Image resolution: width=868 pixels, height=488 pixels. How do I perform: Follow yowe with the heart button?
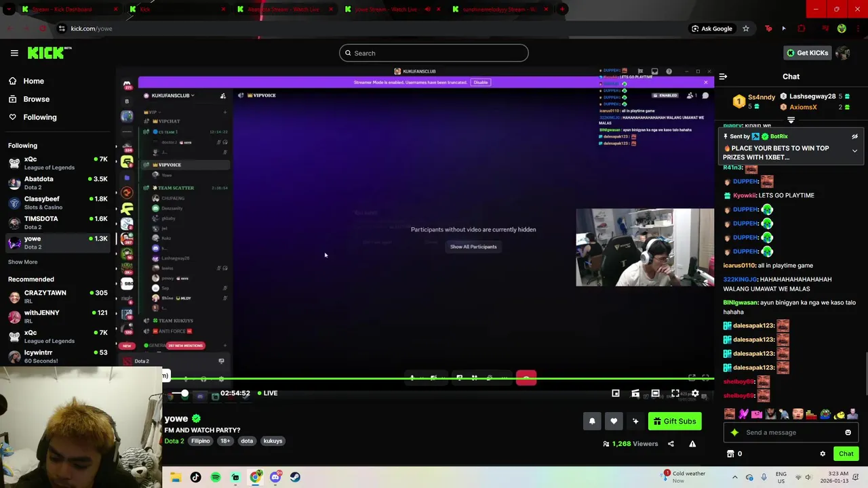(x=614, y=422)
